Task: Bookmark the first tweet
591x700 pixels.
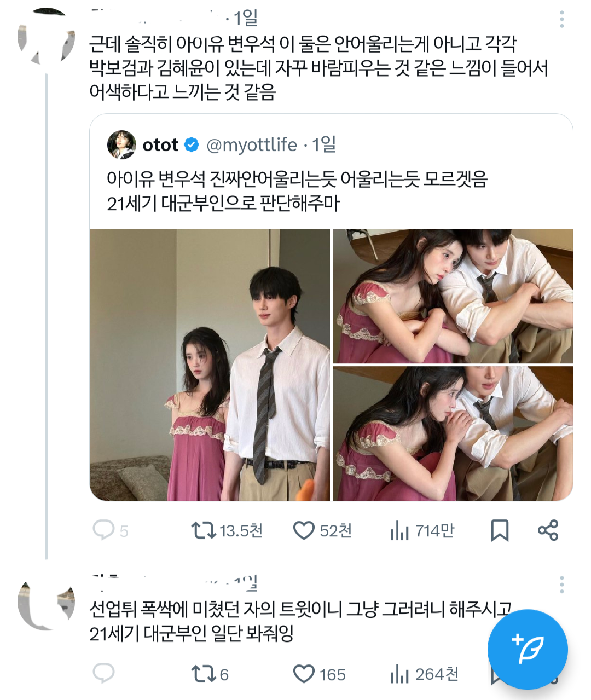Action: [x=499, y=530]
